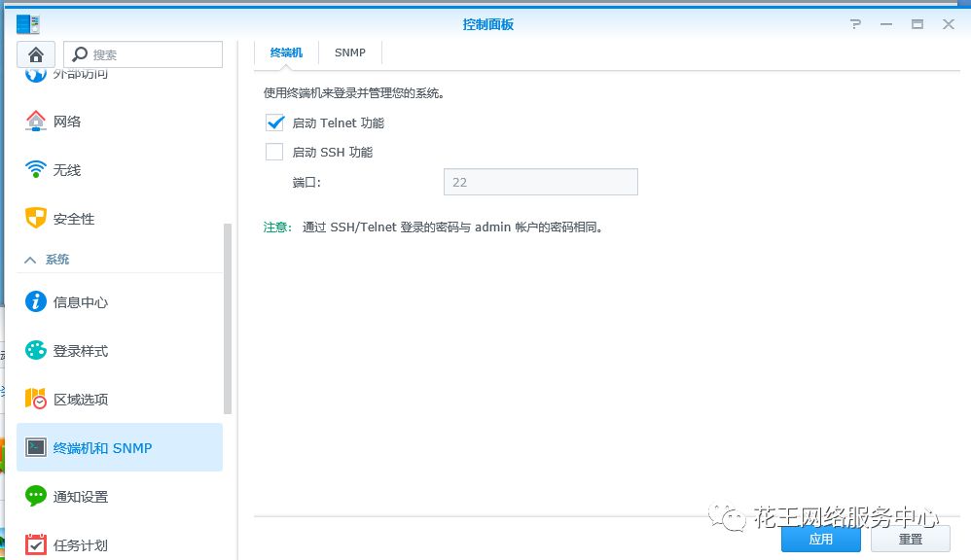Close the Control Panel window
This screenshot has width=971, height=560.
948,24
